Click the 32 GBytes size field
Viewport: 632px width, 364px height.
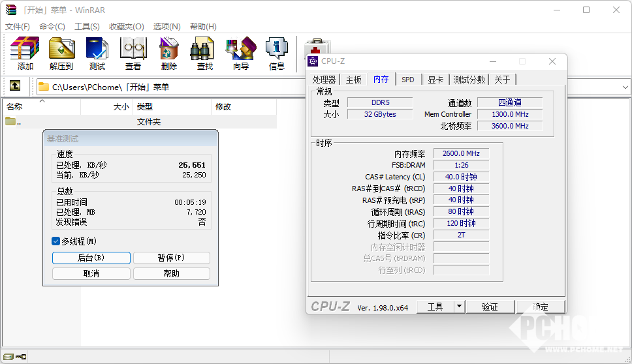(x=380, y=114)
